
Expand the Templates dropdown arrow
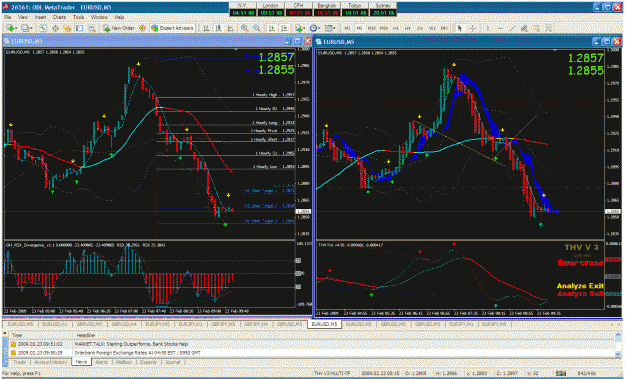coord(334,28)
